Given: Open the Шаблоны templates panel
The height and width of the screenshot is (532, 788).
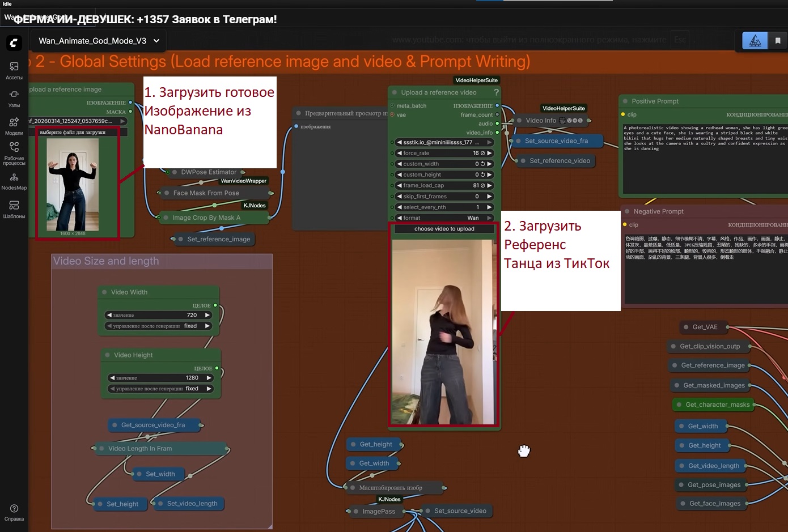Looking at the screenshot, I should pyautogui.click(x=14, y=209).
